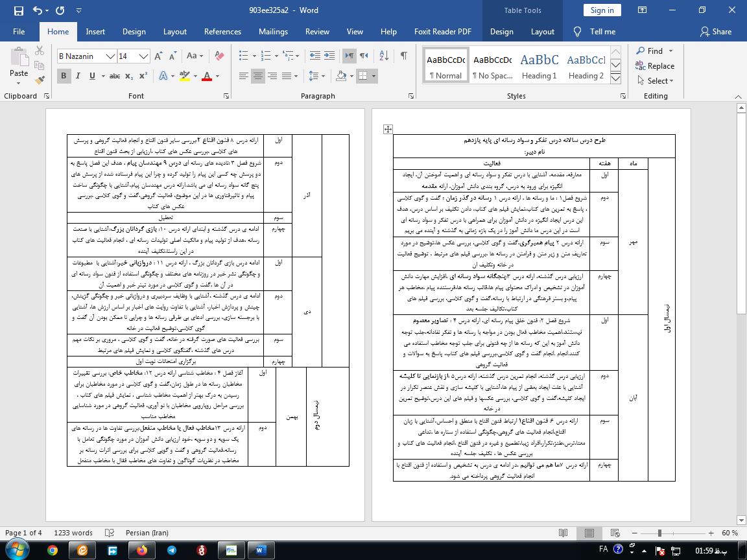
Task: Toggle Bold formatting
Action: (x=64, y=76)
